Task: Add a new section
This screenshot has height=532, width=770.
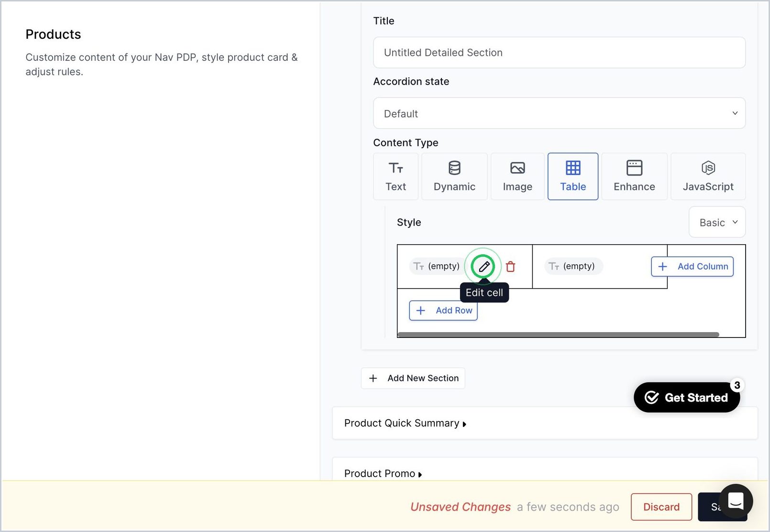Action: (413, 378)
